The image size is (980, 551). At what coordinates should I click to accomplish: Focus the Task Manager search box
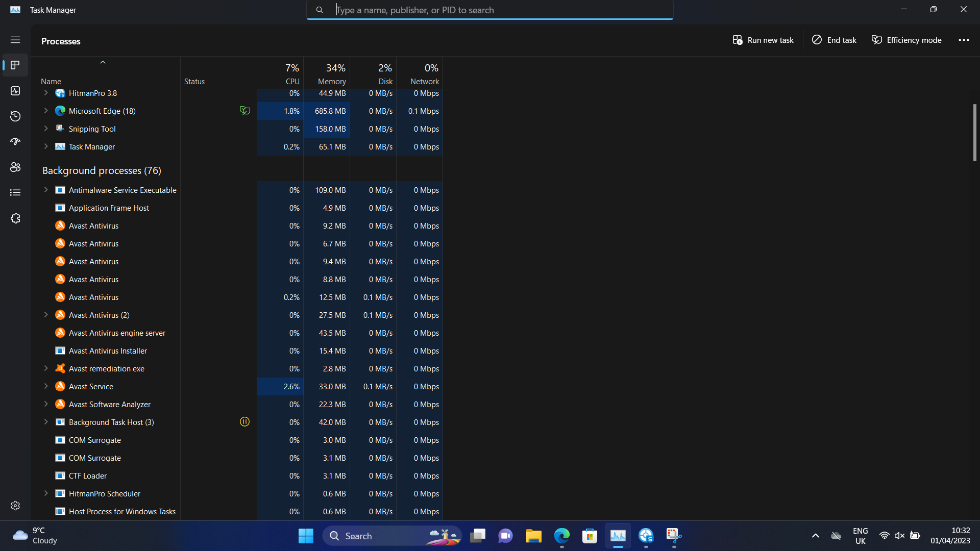pyautogui.click(x=490, y=10)
